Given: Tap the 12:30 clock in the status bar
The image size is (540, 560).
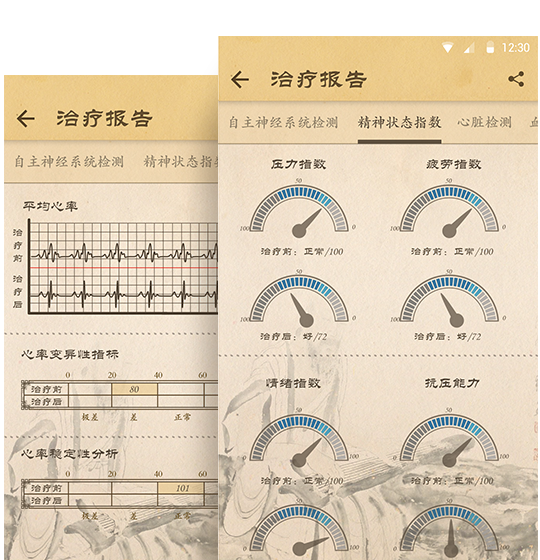Looking at the screenshot, I should [515, 48].
